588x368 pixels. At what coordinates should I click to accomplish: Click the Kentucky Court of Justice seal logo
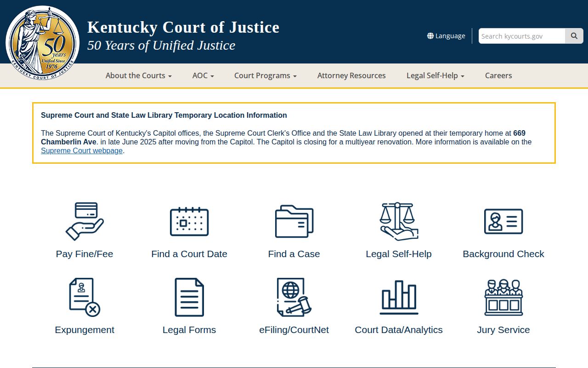42,42
